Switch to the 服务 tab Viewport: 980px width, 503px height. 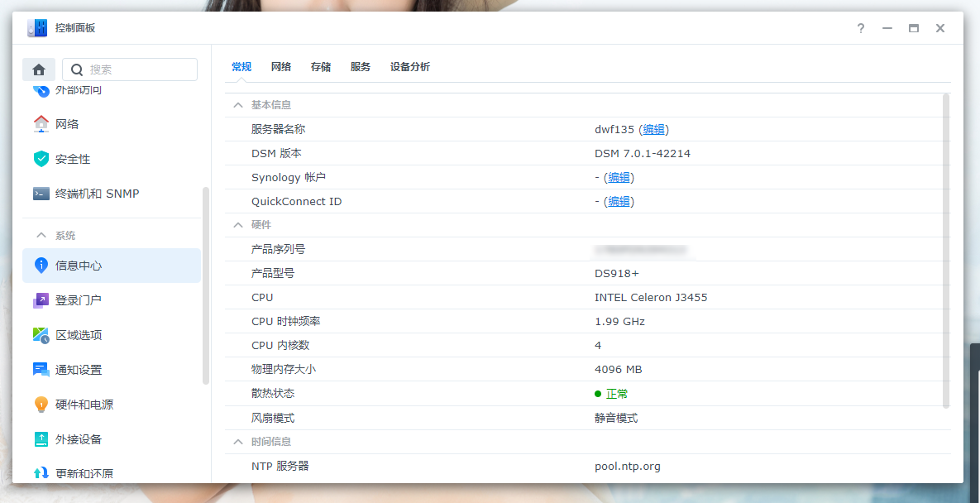pyautogui.click(x=361, y=67)
